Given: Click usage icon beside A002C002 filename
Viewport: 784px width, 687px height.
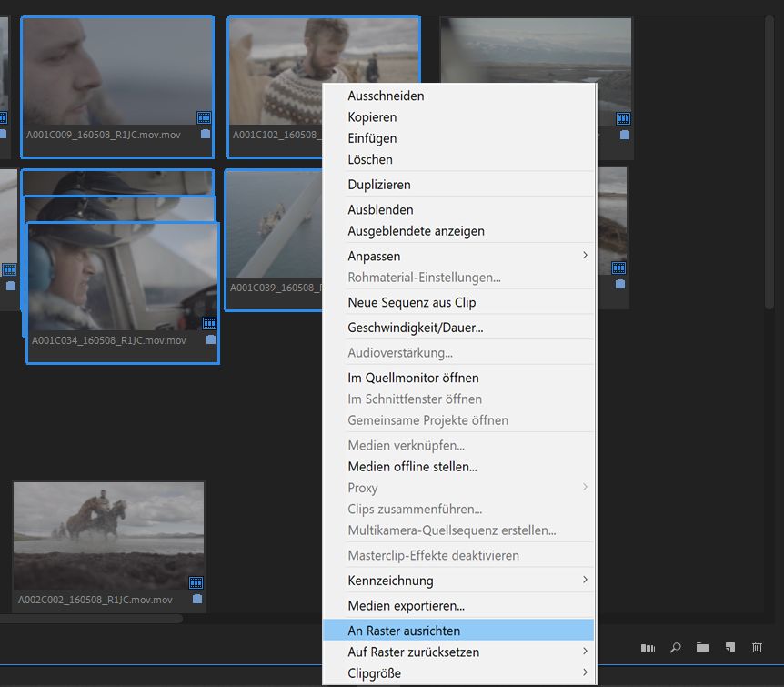Looking at the screenshot, I should tap(196, 600).
